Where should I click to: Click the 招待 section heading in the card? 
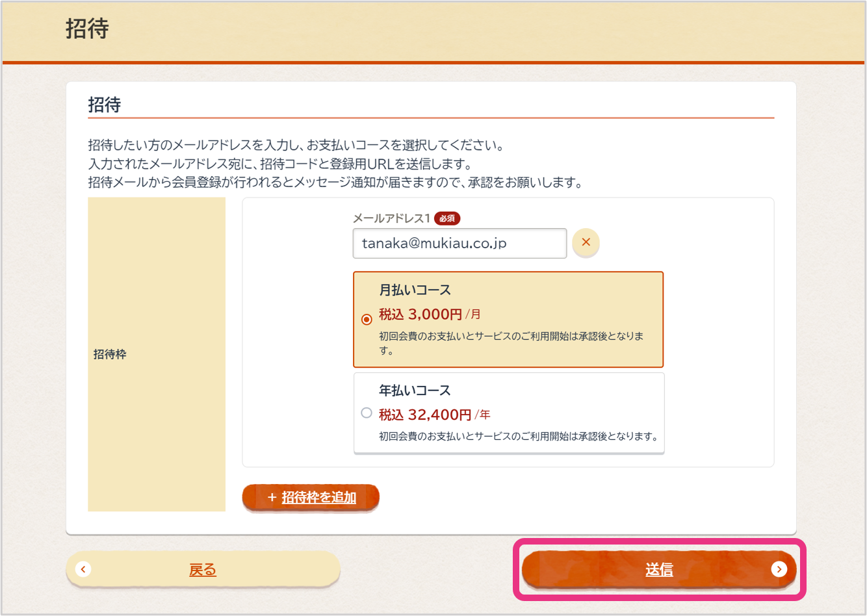coord(105,105)
